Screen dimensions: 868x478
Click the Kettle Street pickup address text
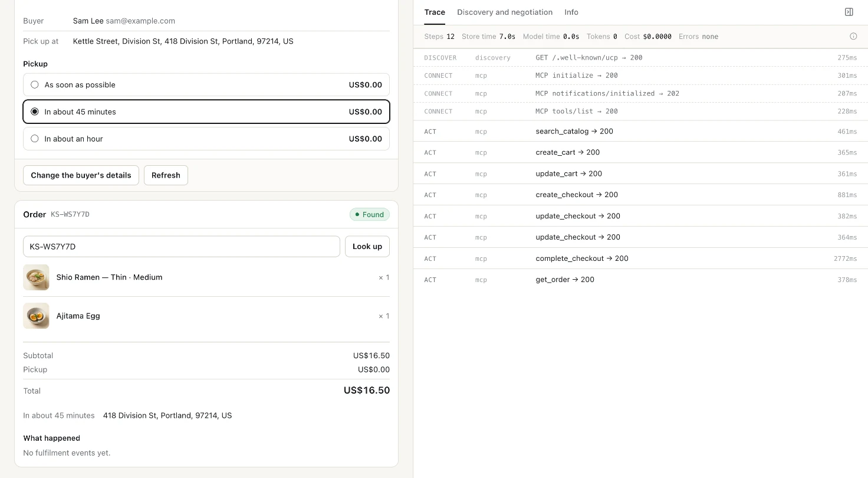tap(183, 41)
